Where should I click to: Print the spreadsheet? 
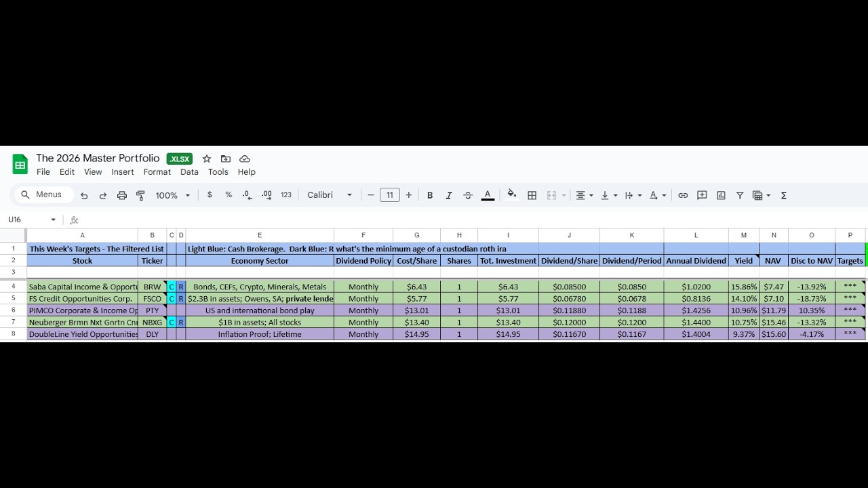(x=122, y=195)
